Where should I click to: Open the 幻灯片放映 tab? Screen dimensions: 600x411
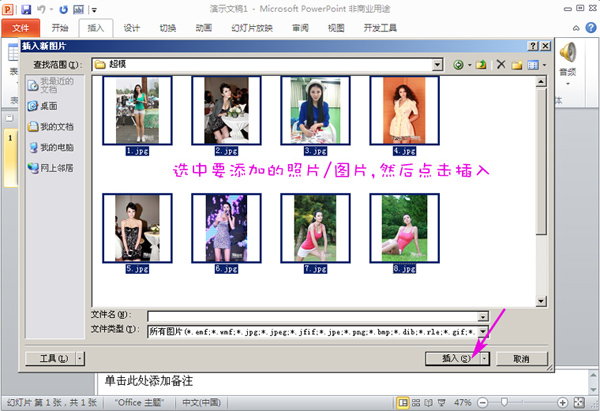click(x=252, y=28)
